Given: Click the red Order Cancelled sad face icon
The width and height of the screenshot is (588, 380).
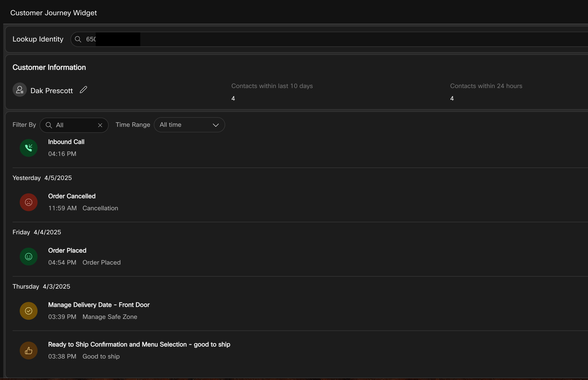Looking at the screenshot, I should point(29,202).
